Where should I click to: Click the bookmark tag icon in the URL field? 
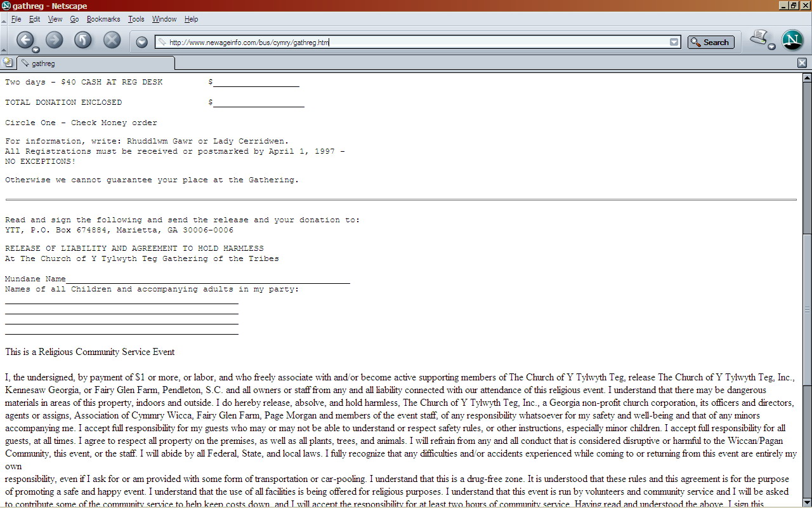point(162,43)
